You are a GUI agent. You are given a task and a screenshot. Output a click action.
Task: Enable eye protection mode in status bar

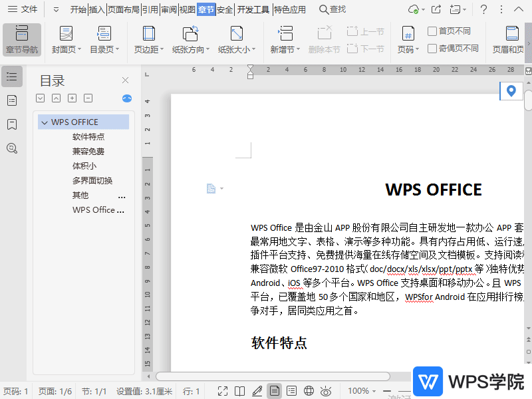(x=325, y=391)
